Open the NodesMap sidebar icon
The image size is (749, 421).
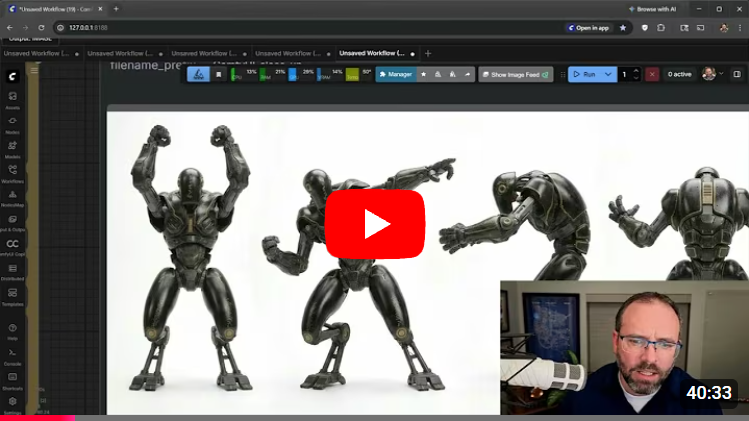[13, 197]
